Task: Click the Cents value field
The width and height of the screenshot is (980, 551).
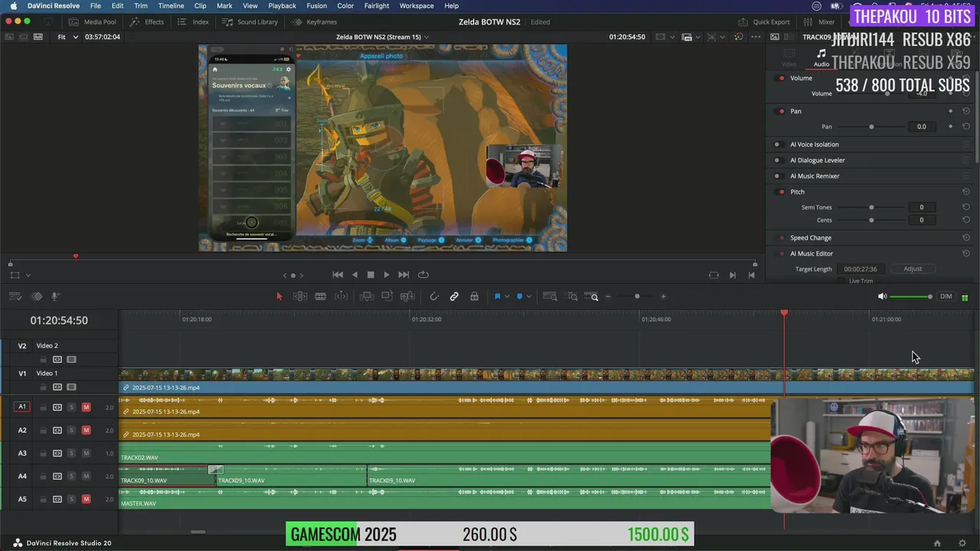Action: coord(921,220)
